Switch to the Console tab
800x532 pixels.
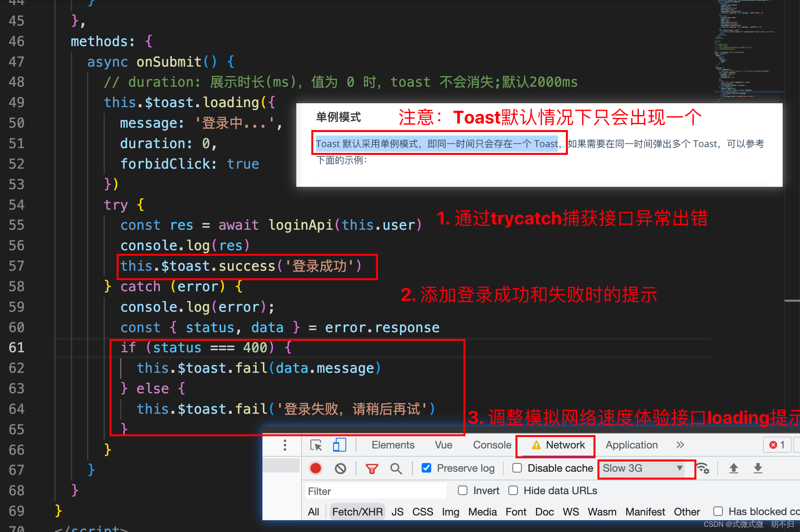492,445
